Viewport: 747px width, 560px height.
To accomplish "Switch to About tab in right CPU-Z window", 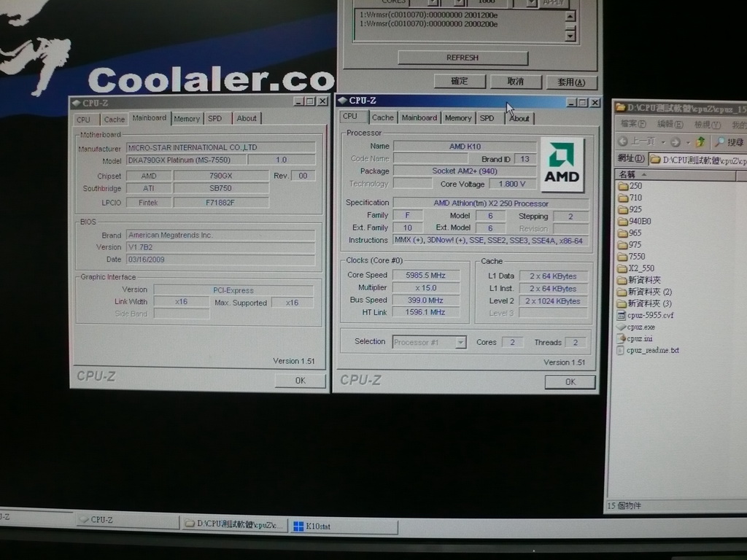I will 519,119.
